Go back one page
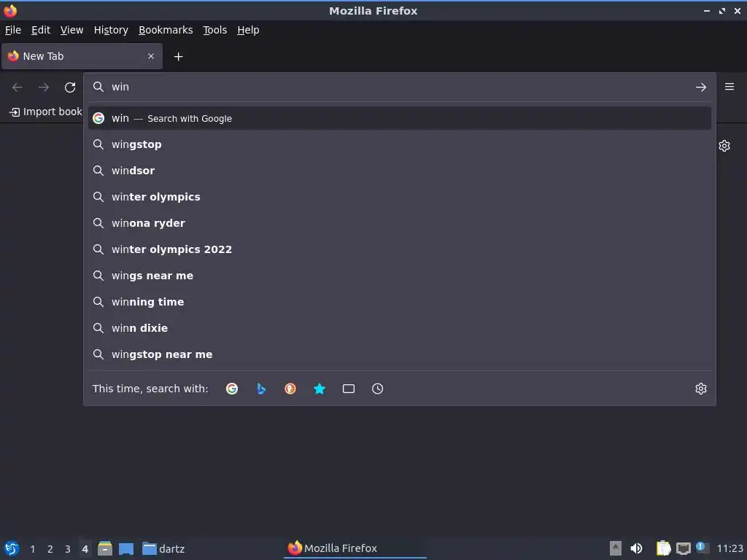The height and width of the screenshot is (560, 747). 18,87
